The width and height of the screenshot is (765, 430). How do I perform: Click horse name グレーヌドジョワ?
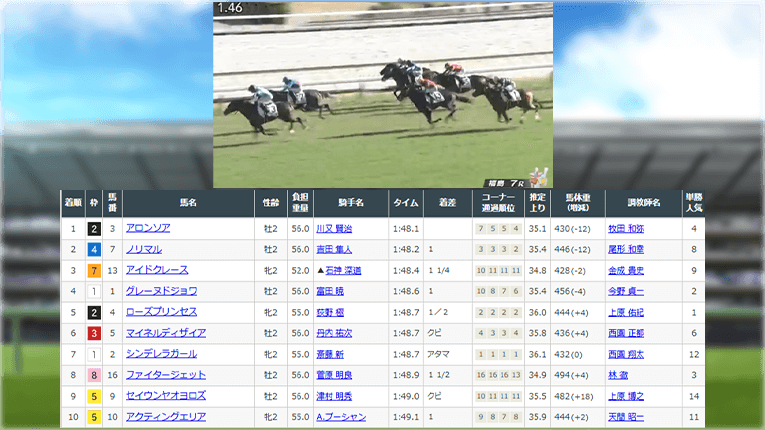(x=161, y=291)
